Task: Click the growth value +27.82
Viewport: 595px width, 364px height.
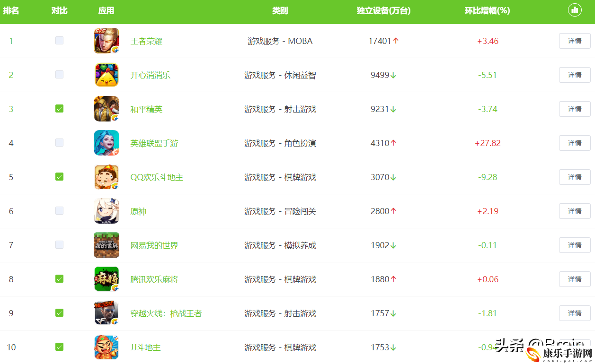Action: (488, 143)
